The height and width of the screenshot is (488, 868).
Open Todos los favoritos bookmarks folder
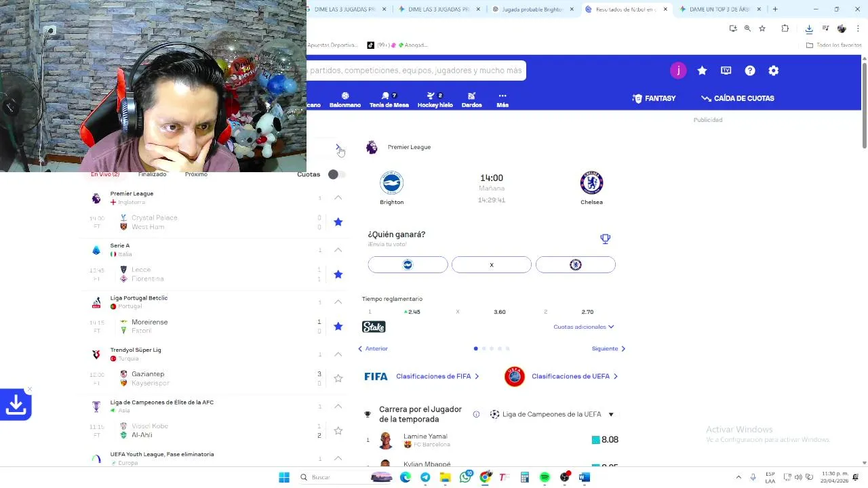(x=834, y=45)
